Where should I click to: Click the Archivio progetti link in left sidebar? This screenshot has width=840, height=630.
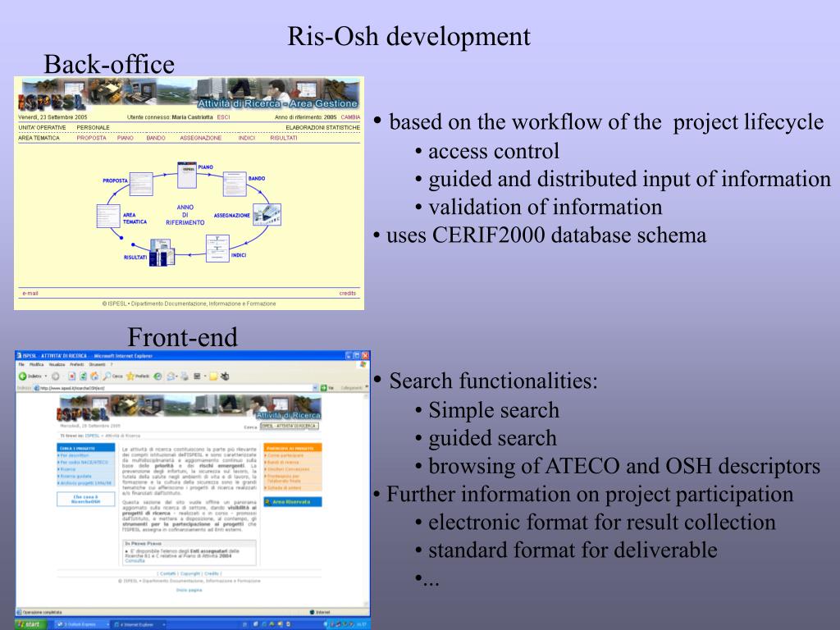pos(85,482)
